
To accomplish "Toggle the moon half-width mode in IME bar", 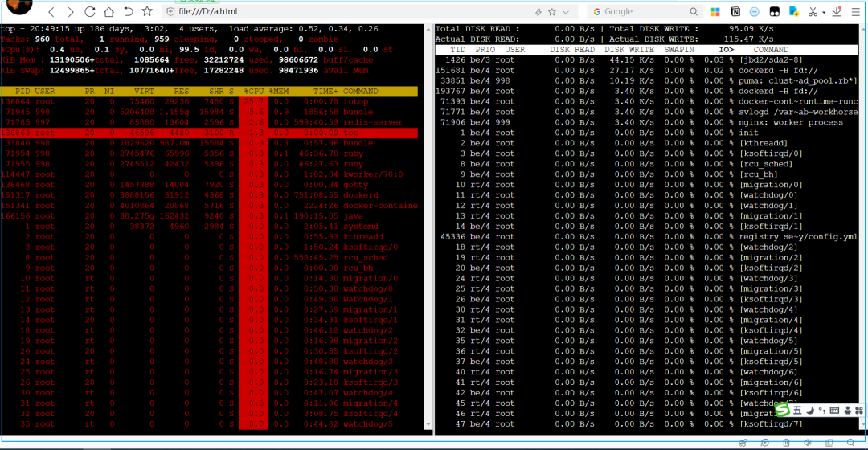I will [810, 410].
